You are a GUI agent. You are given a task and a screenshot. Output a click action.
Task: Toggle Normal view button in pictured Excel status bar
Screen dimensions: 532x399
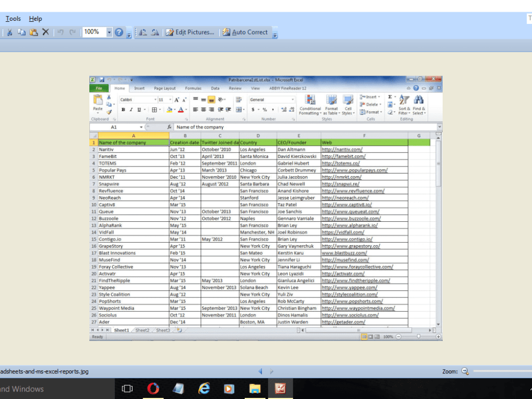pos(364,337)
